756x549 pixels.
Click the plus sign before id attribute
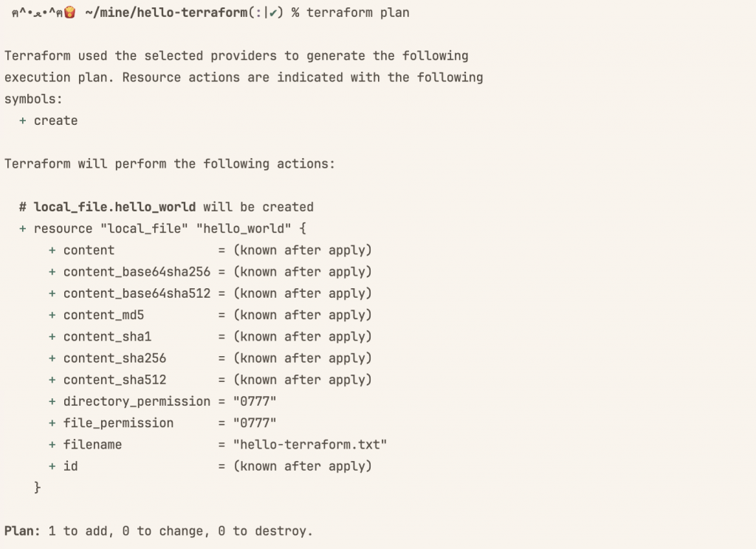pyautogui.click(x=52, y=466)
